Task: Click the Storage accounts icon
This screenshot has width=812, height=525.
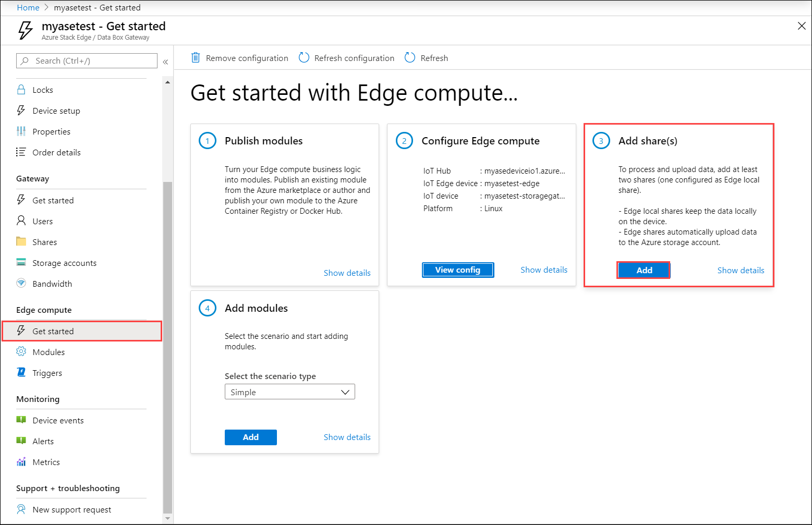Action: [x=21, y=263]
